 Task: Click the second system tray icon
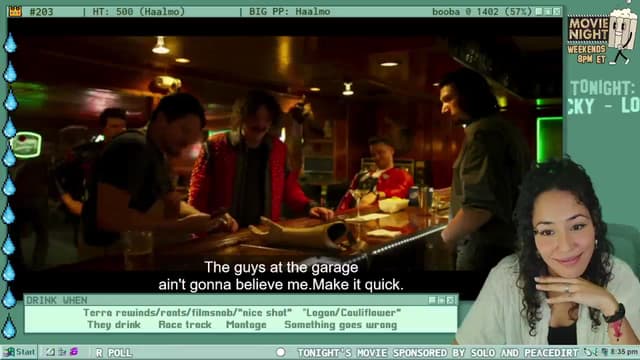click(x=596, y=352)
